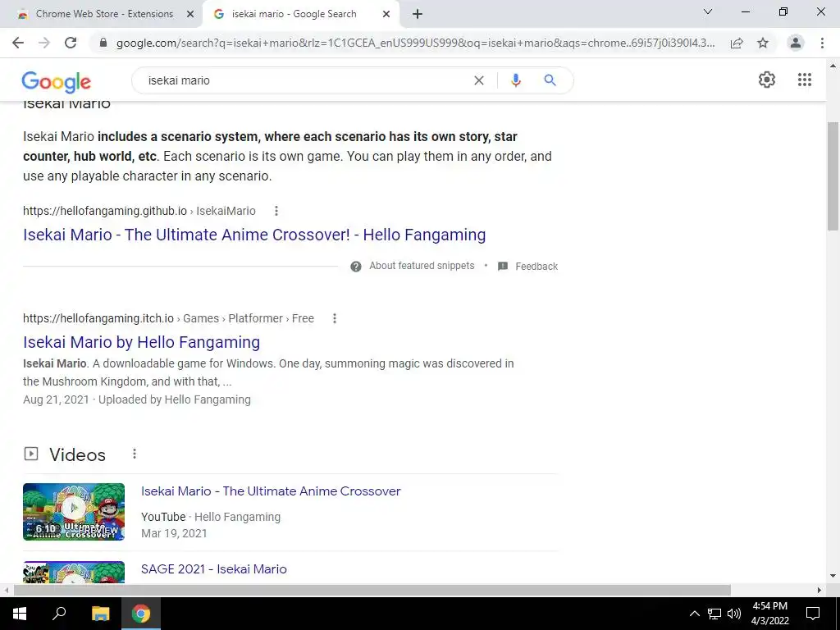Open the notification center icon
Image resolution: width=840 pixels, height=630 pixels.
(x=813, y=614)
